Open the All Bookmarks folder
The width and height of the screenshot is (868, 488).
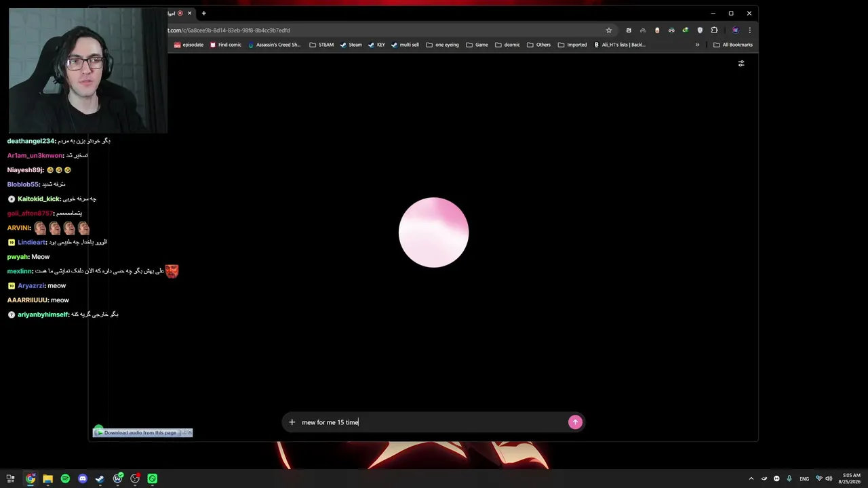tap(733, 45)
